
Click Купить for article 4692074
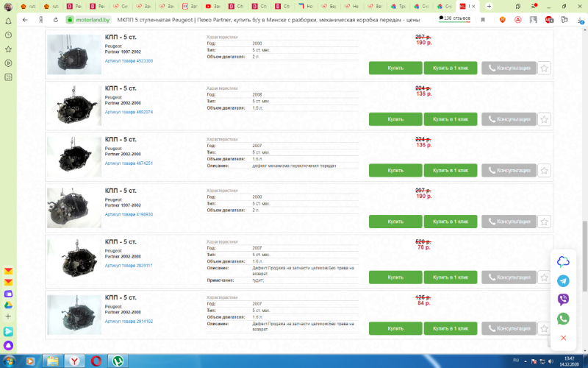coord(395,119)
